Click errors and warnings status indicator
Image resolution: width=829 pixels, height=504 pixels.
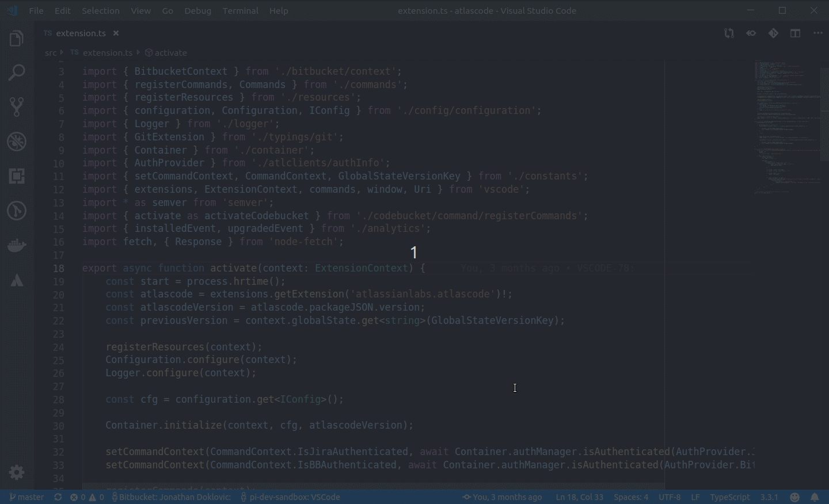[x=88, y=497]
